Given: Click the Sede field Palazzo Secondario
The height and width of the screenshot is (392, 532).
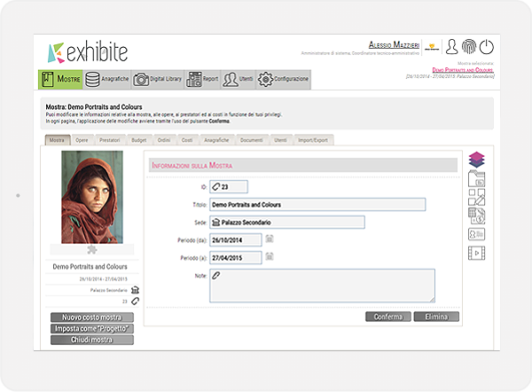Looking at the screenshot, I should pyautogui.click(x=287, y=223).
